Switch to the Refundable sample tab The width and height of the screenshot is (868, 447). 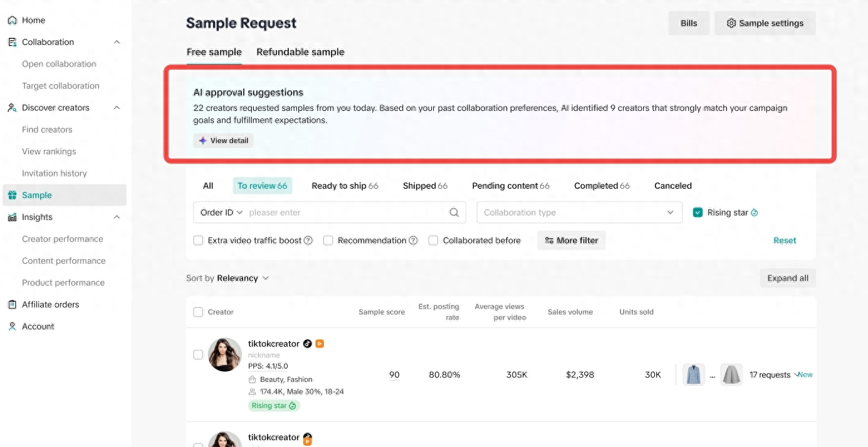pos(300,52)
